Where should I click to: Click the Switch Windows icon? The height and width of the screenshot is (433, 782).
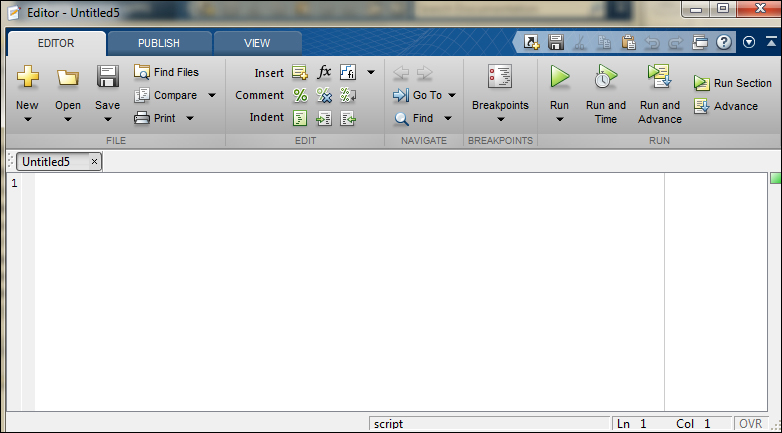point(700,42)
